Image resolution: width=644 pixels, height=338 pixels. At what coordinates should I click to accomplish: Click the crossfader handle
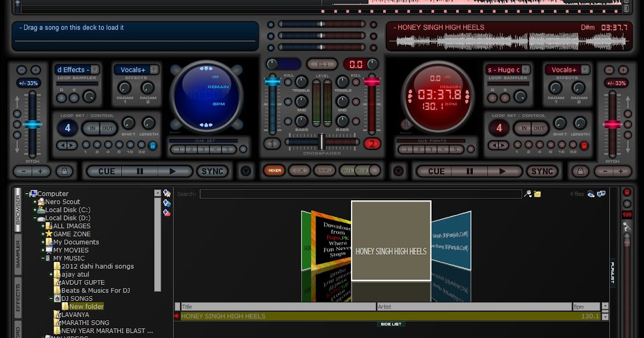point(322,142)
